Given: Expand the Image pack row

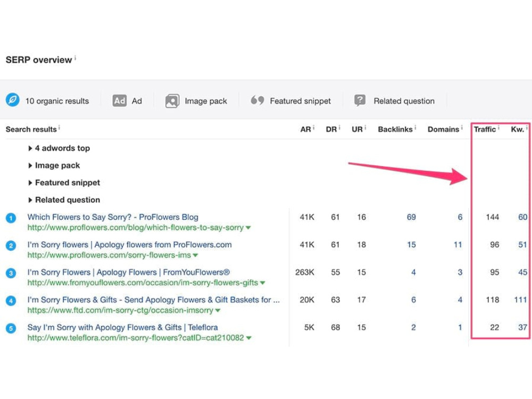Looking at the screenshot, I should tap(54, 165).
